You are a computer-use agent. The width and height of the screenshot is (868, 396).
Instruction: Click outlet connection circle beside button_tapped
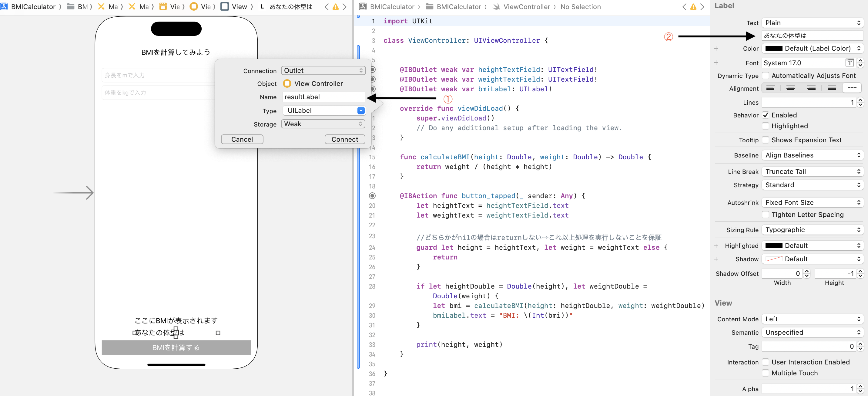(x=372, y=196)
